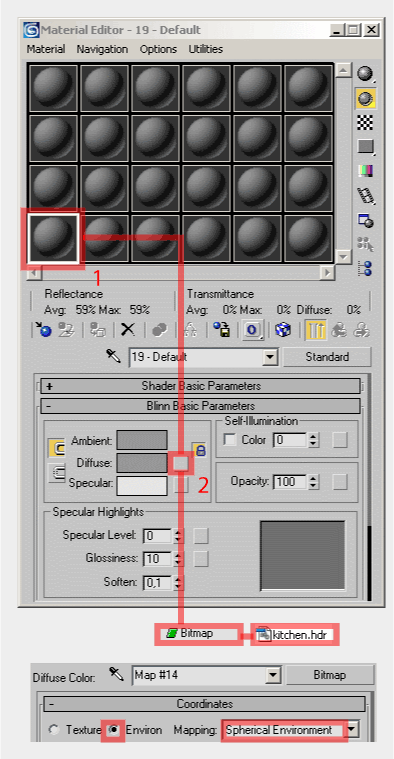
Task: Expand Shader Basic Parameters rollout
Action: (x=201, y=386)
